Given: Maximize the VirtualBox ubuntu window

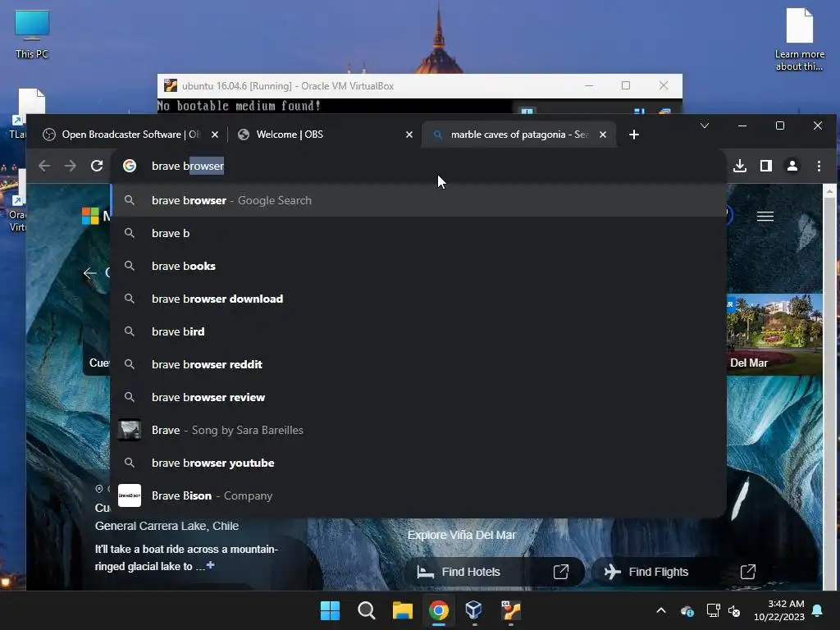Looking at the screenshot, I should [626, 85].
